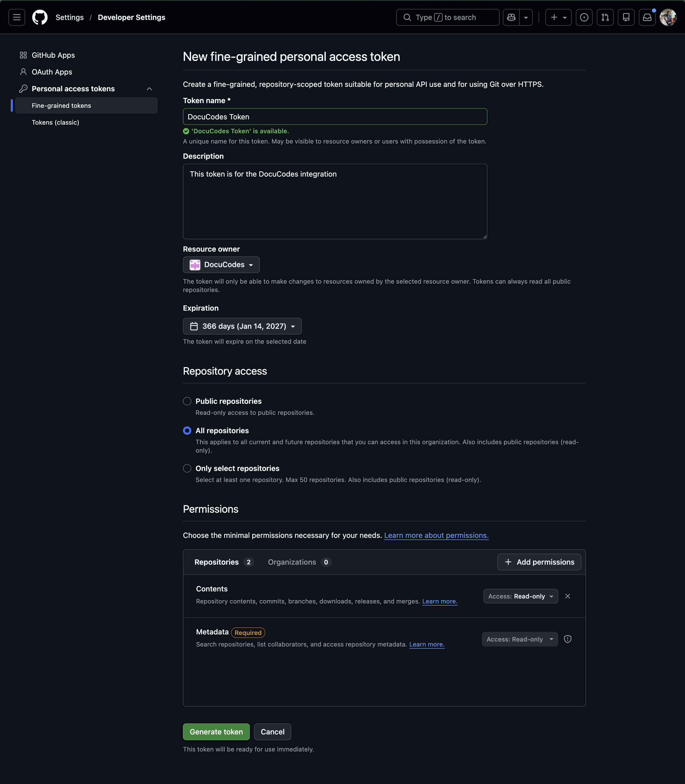Choose Only select repositories
Viewport: 685px width, 784px height.
point(187,468)
